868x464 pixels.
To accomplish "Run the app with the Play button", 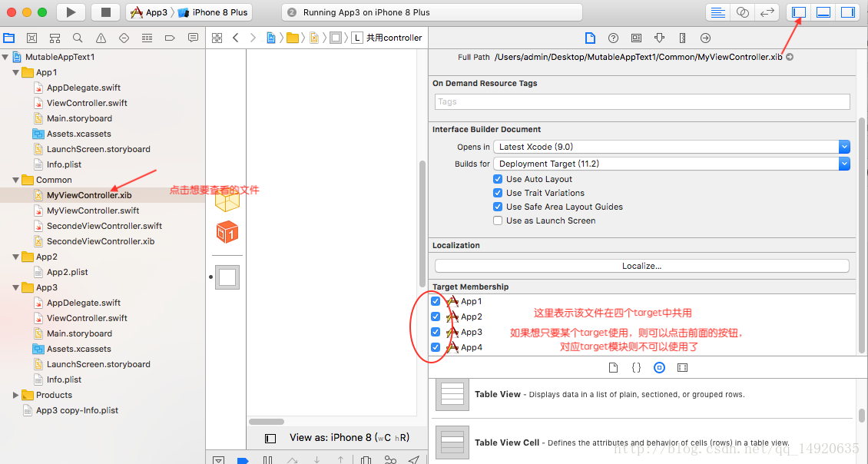I will [71, 12].
